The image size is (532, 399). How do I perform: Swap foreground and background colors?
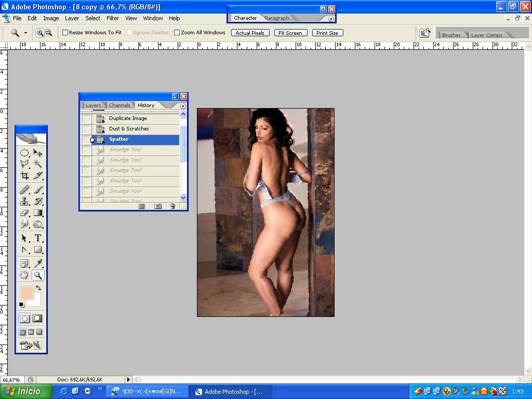click(x=38, y=288)
